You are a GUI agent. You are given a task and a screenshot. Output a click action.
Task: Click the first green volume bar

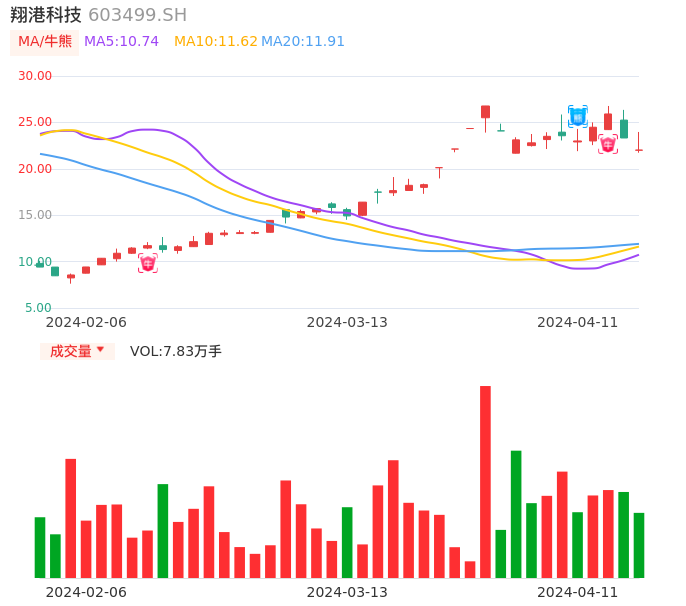pyautogui.click(x=40, y=547)
